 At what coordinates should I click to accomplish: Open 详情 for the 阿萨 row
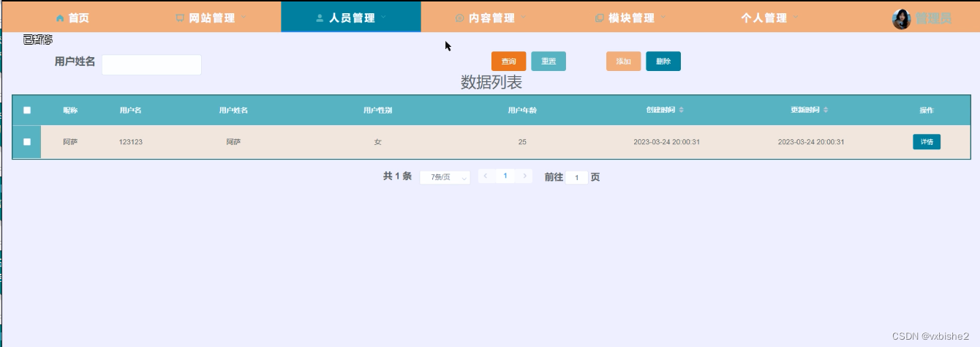tap(927, 142)
